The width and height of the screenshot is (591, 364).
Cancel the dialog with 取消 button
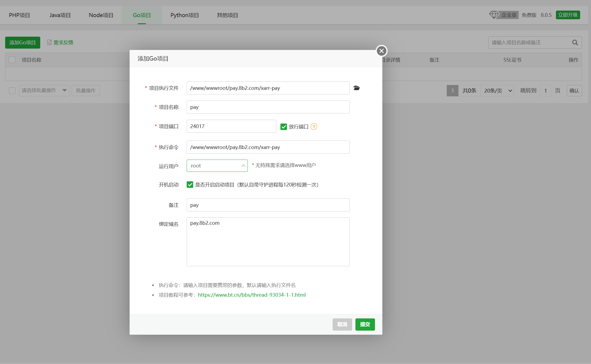(342, 324)
